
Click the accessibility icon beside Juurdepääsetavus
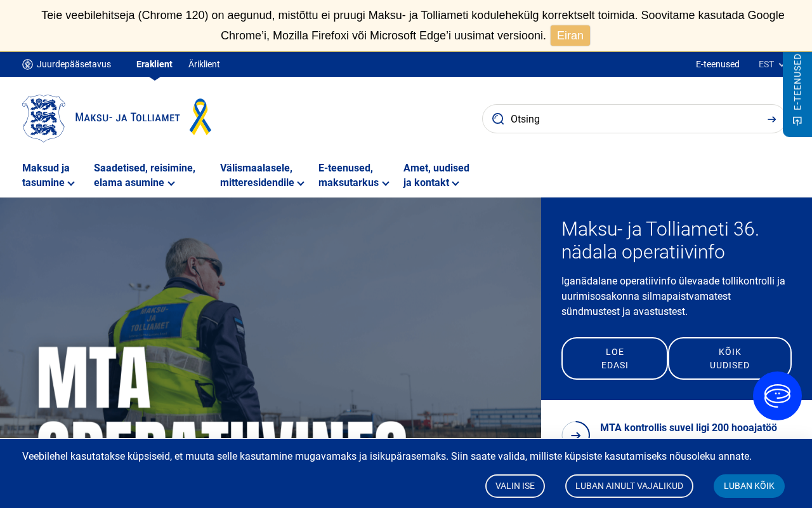[27, 64]
